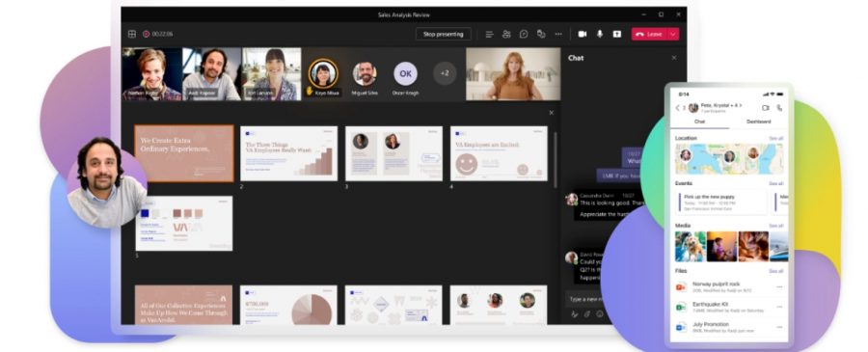Open slide 3 with two portrait photos
The image size is (868, 352).
393,153
